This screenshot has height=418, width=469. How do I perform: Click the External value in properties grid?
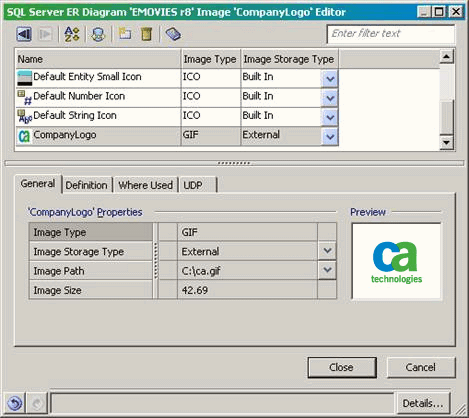point(248,251)
